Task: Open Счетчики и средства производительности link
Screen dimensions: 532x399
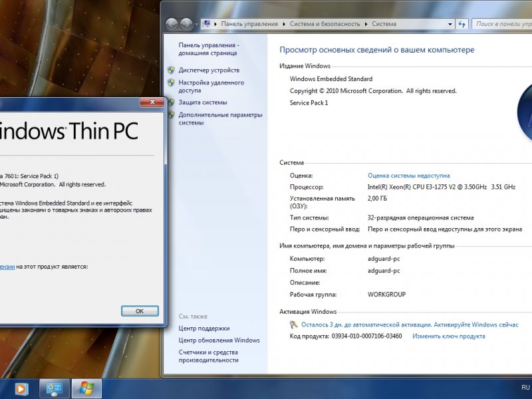Action: (208, 356)
